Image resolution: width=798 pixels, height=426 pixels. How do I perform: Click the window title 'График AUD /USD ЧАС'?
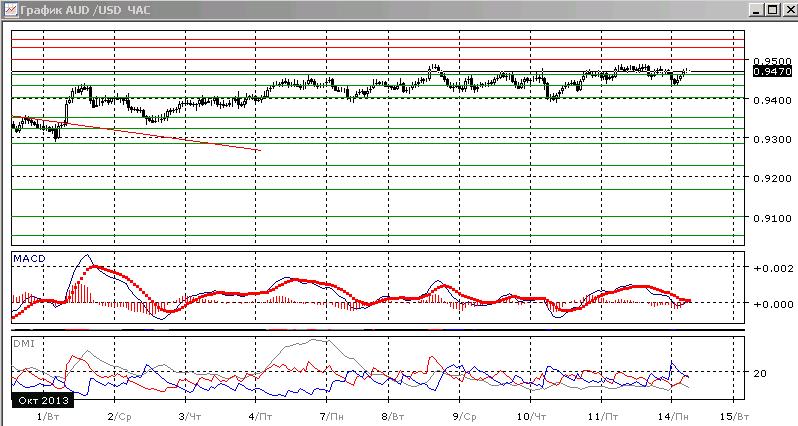(x=85, y=10)
